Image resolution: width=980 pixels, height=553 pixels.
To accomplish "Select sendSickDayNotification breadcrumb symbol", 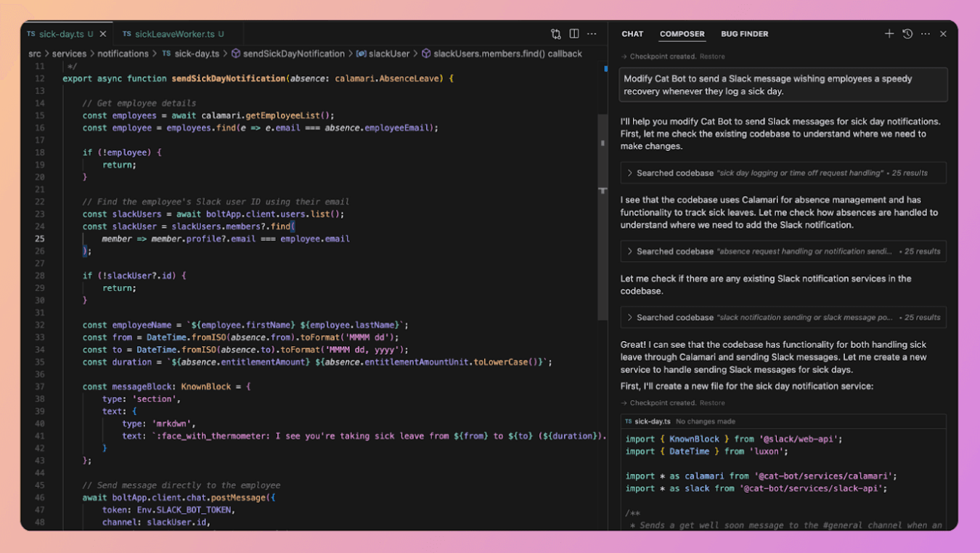I will pyautogui.click(x=293, y=54).
